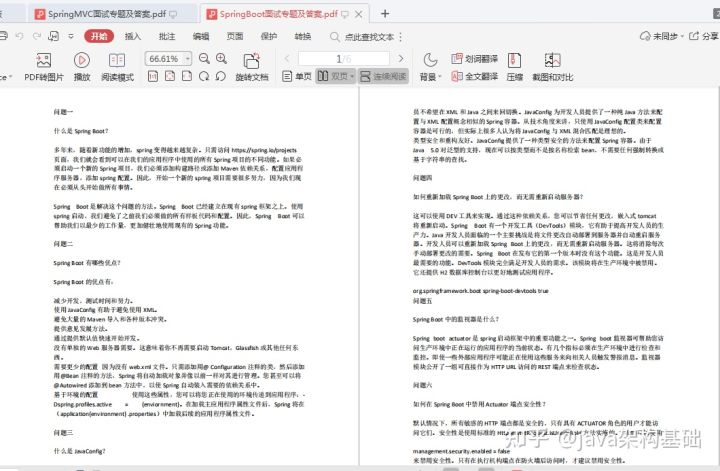This screenshot has height=471, width=720.
Task: Click the print icon in quick toolbar
Action: 3,36
